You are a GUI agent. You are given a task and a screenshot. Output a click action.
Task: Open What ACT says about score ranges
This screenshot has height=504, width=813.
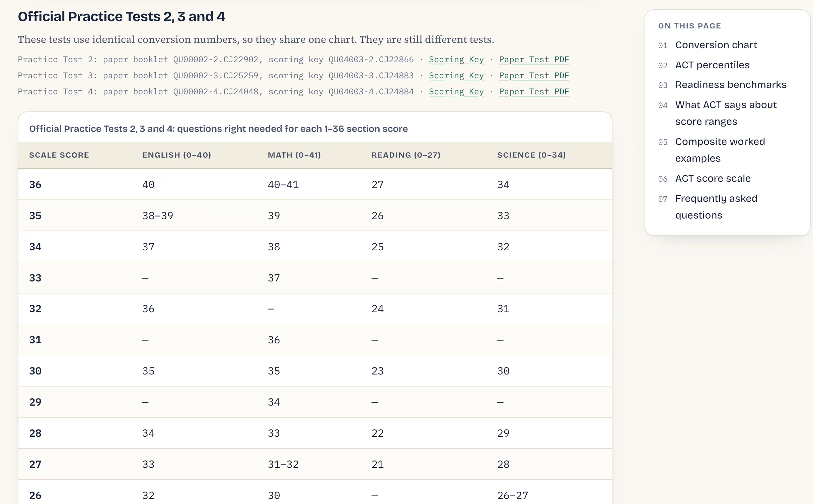click(726, 113)
